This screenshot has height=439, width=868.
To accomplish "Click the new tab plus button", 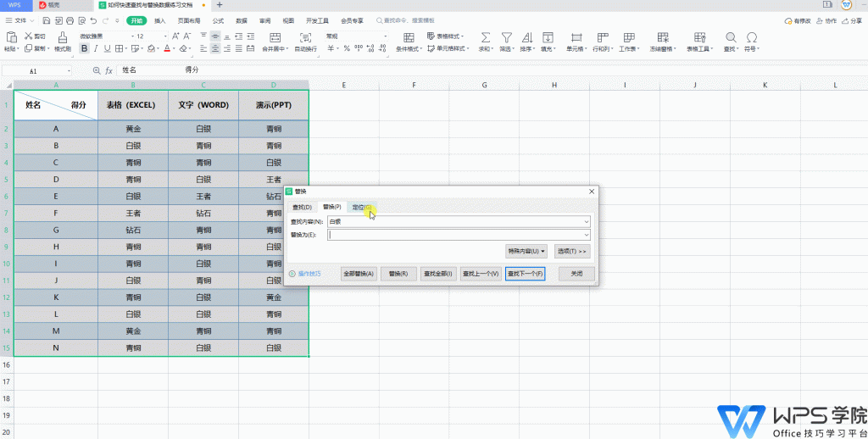I will click(x=220, y=5).
